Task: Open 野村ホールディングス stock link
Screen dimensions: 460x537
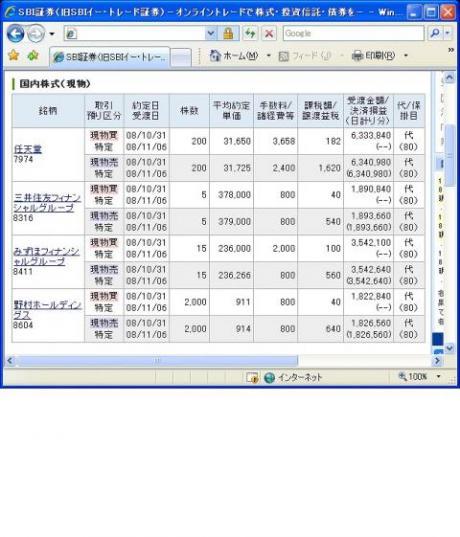Action: [47, 310]
